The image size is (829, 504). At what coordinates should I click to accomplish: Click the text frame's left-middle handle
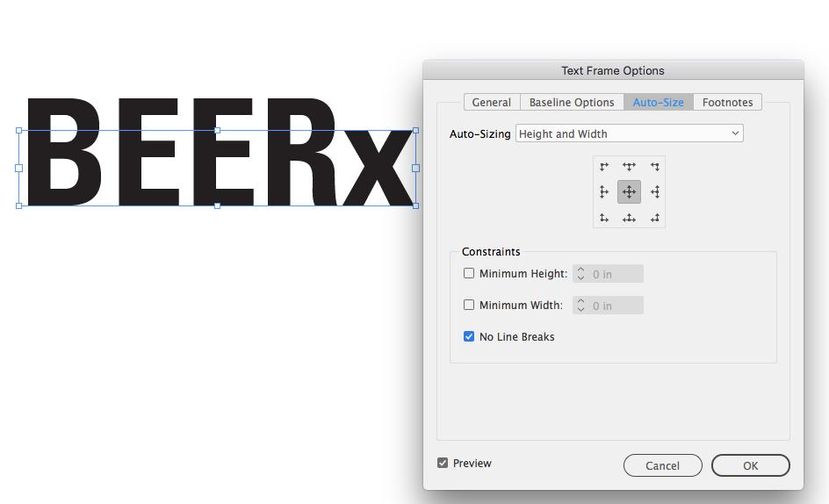(19, 169)
